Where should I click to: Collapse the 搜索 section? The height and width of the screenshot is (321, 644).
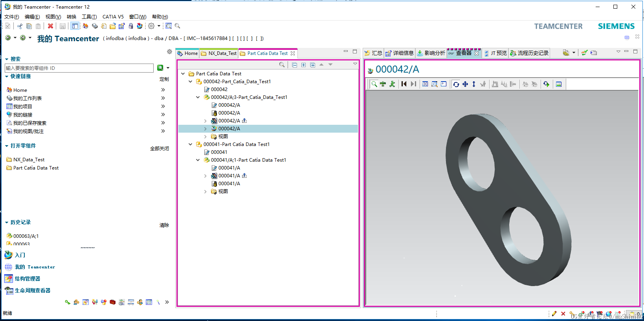(7, 59)
